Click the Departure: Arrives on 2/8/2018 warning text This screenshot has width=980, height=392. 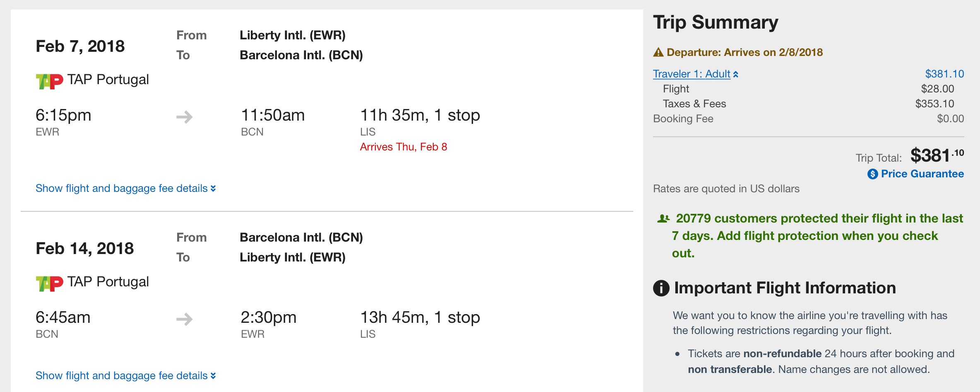tap(745, 53)
